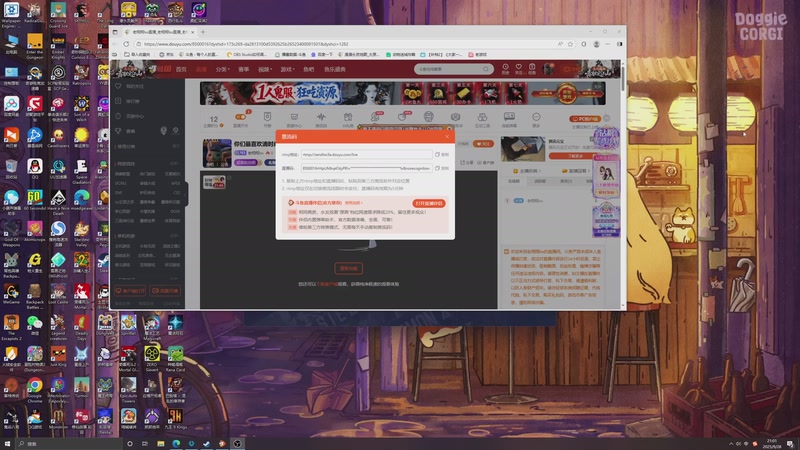Expand the 视频 dropdown in Douyu nav
Image resolution: width=800 pixels, height=450 pixels.
point(265,69)
